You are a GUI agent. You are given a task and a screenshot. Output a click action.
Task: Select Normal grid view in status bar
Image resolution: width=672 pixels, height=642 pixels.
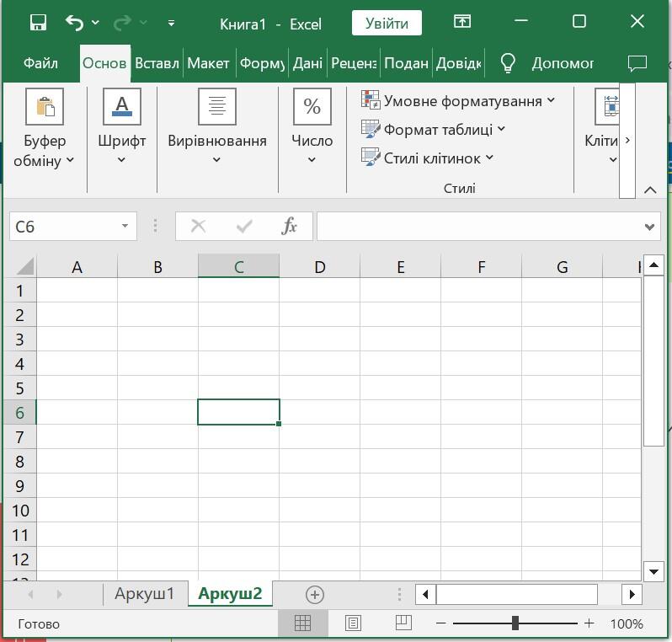point(302,623)
